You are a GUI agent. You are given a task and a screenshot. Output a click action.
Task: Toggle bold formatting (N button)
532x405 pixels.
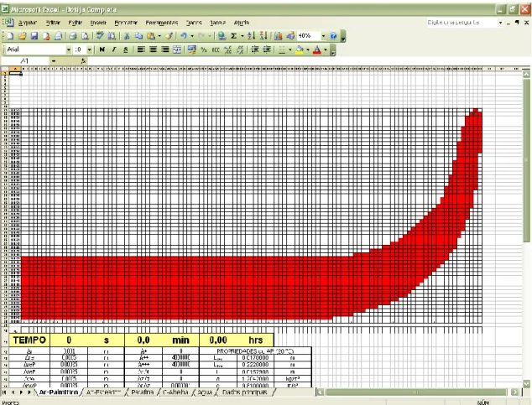(102, 49)
